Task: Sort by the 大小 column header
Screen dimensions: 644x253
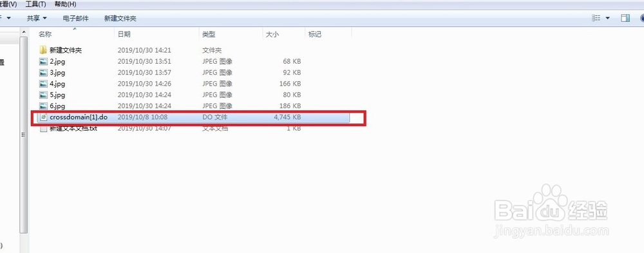Action: coord(272,35)
